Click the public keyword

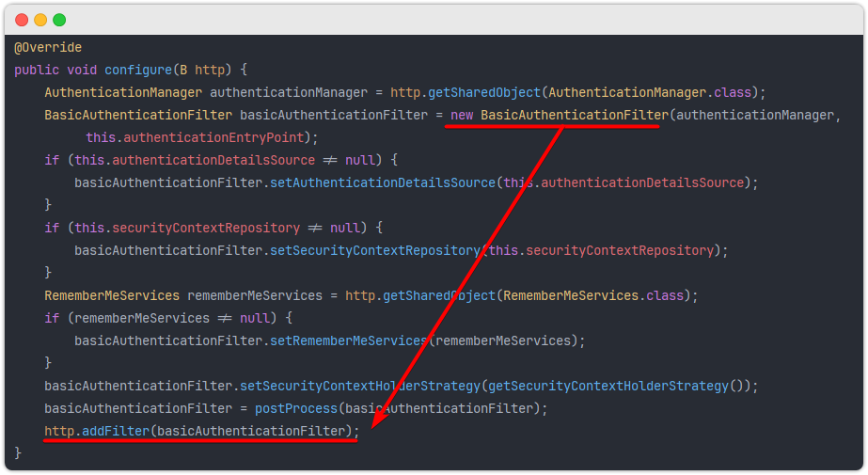tap(37, 71)
